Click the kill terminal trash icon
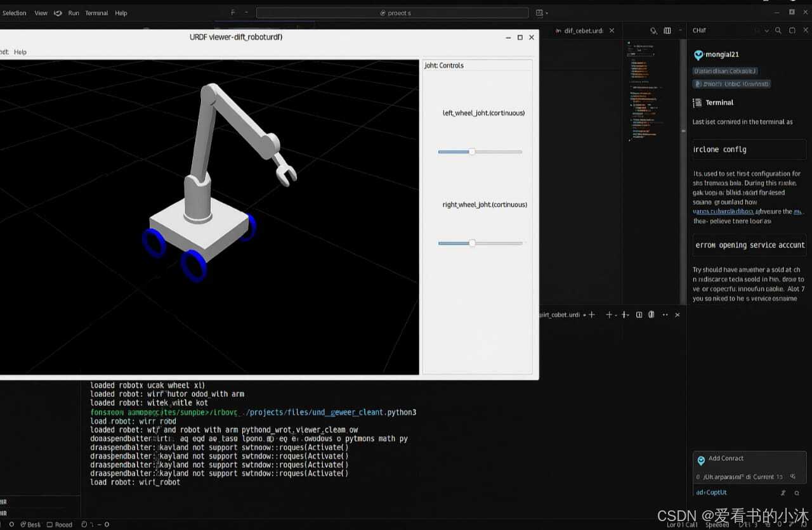 click(652, 314)
